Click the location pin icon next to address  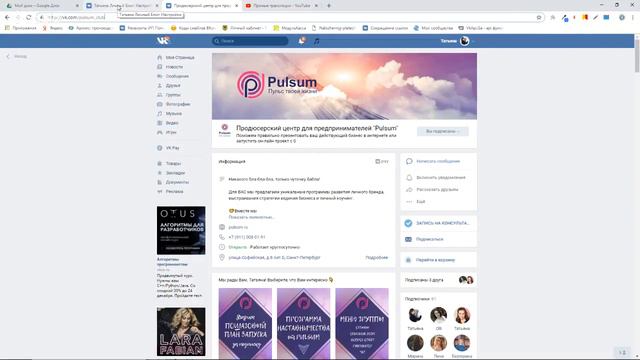222,258
